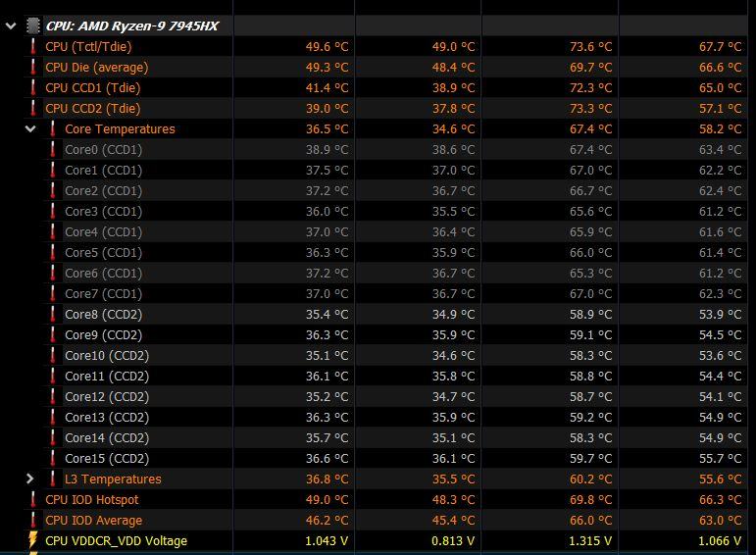Select the CPU (Tctl/Tdie) sensor label
Image resolution: width=756 pixels, height=555 pixels.
click(88, 47)
